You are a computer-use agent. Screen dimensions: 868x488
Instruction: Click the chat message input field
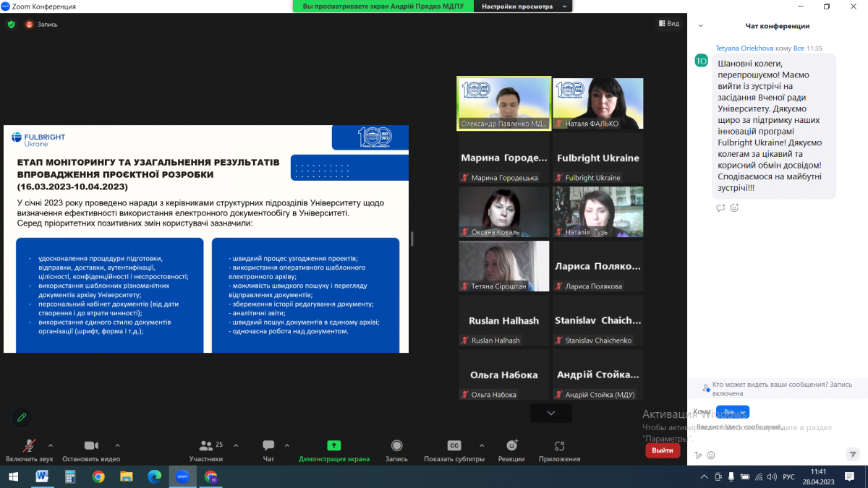tap(767, 428)
